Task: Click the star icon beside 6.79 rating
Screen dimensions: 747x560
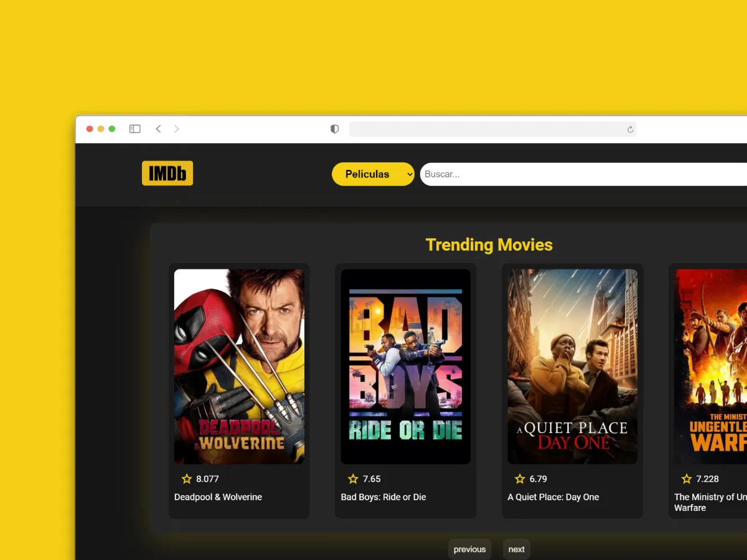Action: [520, 478]
